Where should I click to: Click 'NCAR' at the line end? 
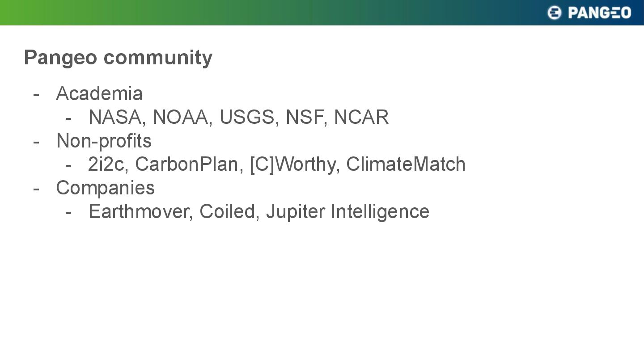[x=361, y=117]
